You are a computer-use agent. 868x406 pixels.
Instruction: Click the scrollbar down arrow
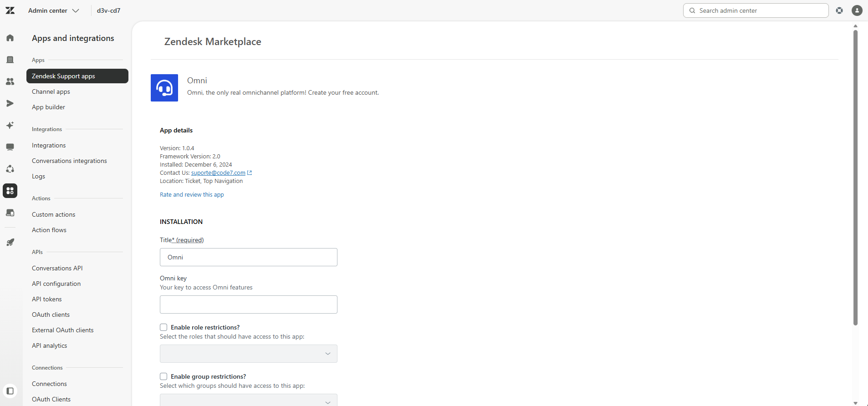pyautogui.click(x=855, y=403)
